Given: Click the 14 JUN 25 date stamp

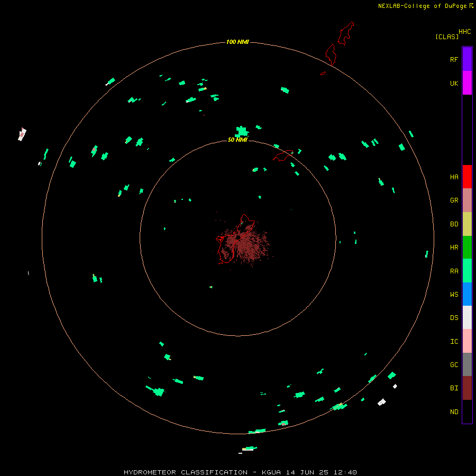Looking at the screenshot, I should 306,472.
